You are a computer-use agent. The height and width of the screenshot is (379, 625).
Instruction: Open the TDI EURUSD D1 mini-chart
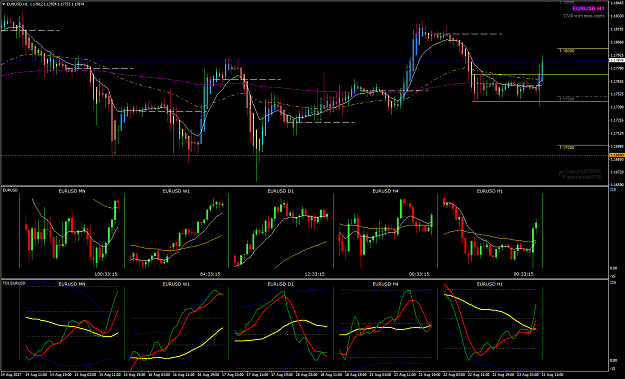[281, 325]
